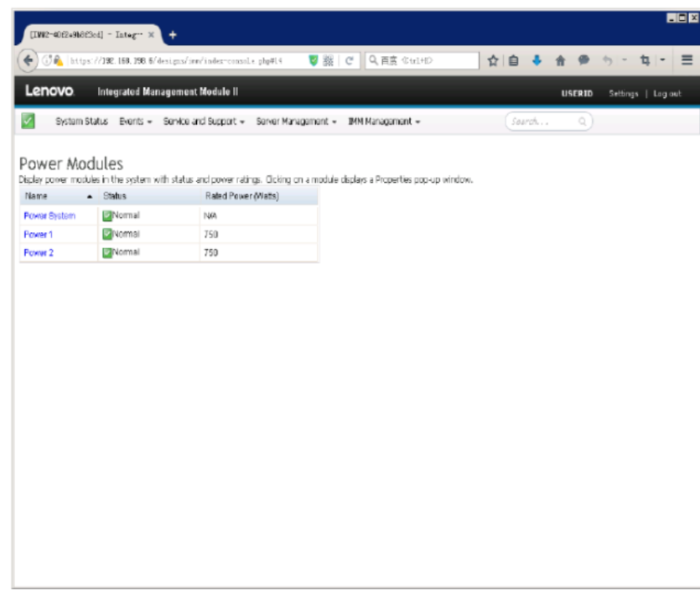Click the Log out link

[667, 94]
